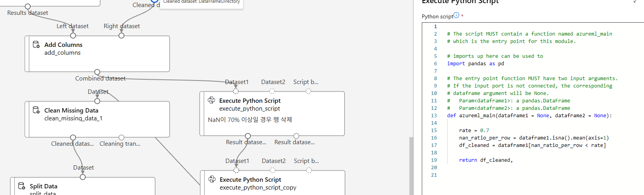Click line number 21 in the script editor

click(434, 175)
